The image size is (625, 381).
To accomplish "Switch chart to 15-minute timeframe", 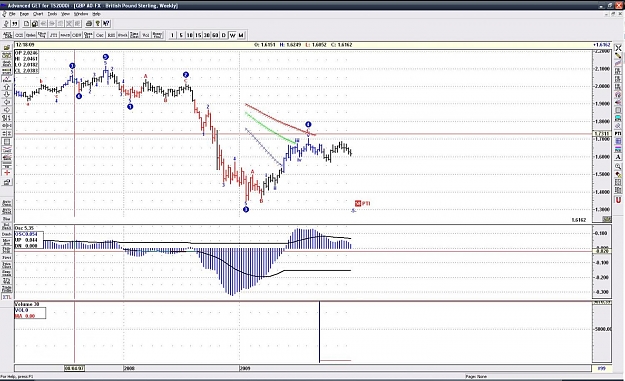I will 198,35.
